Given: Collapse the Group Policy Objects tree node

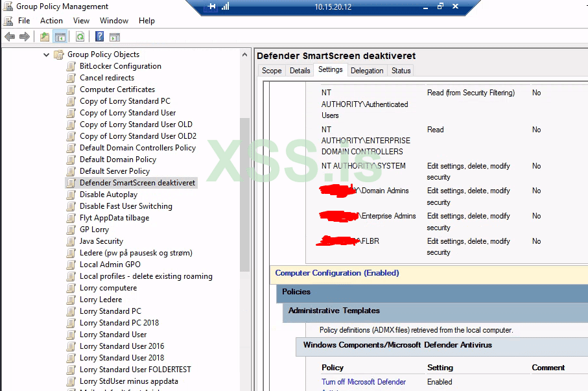Looking at the screenshot, I should tap(46, 54).
